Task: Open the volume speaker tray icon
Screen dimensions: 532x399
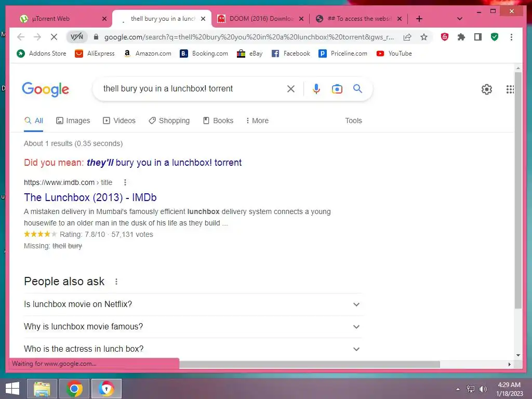Action: 483,389
